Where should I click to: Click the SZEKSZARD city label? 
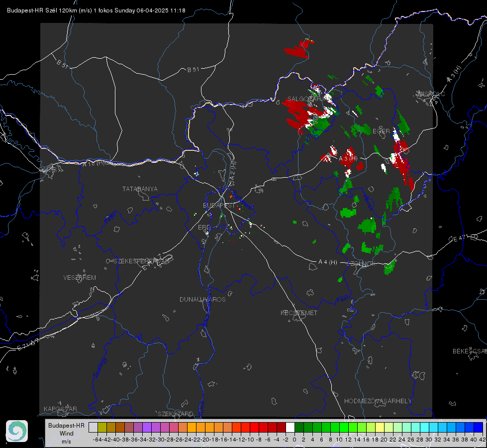click(x=176, y=414)
